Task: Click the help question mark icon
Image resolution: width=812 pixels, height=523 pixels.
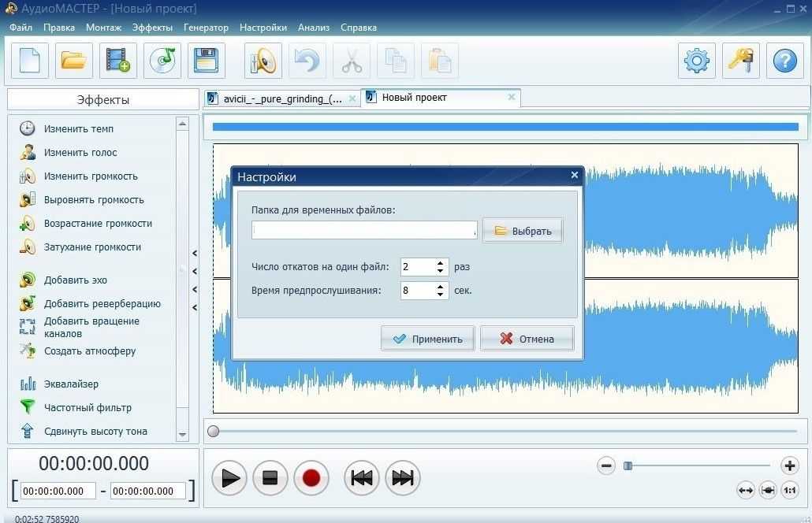Action: (784, 61)
